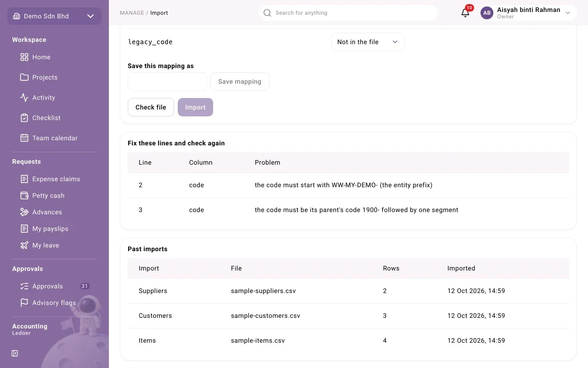Click the Activity pulse icon
The image size is (588, 368).
click(24, 98)
